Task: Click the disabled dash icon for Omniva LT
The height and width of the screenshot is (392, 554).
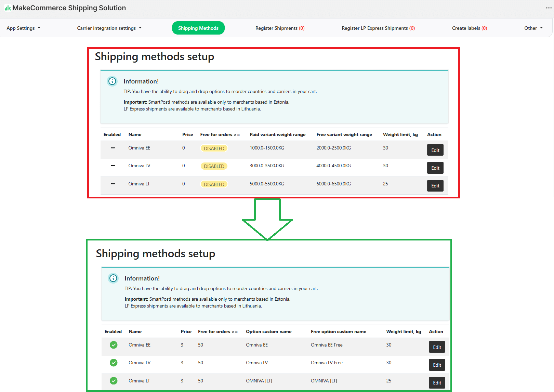Action: tap(113, 184)
